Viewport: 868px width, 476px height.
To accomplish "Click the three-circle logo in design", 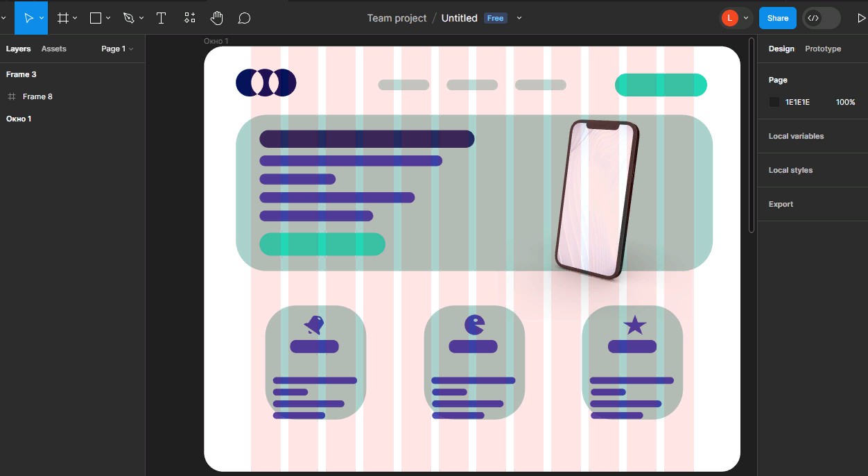I will click(266, 83).
